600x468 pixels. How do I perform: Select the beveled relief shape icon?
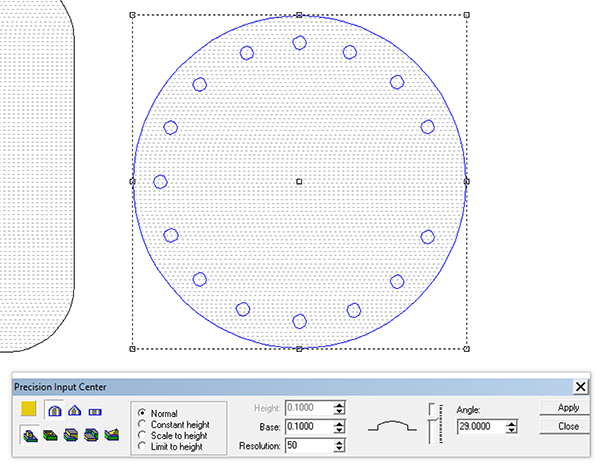(75, 411)
